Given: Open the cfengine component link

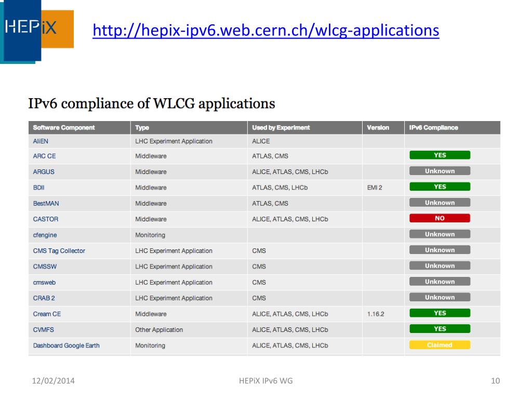Looking at the screenshot, I should [45, 235].
